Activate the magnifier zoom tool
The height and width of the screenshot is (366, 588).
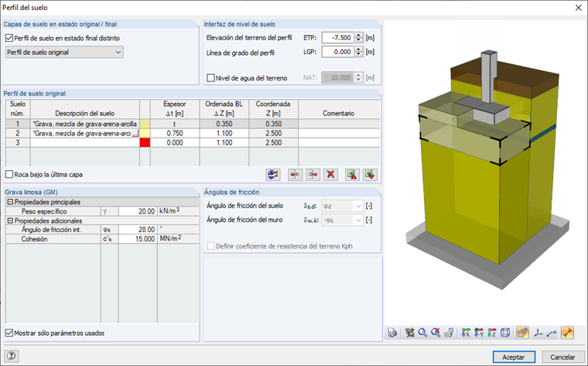tap(422, 333)
